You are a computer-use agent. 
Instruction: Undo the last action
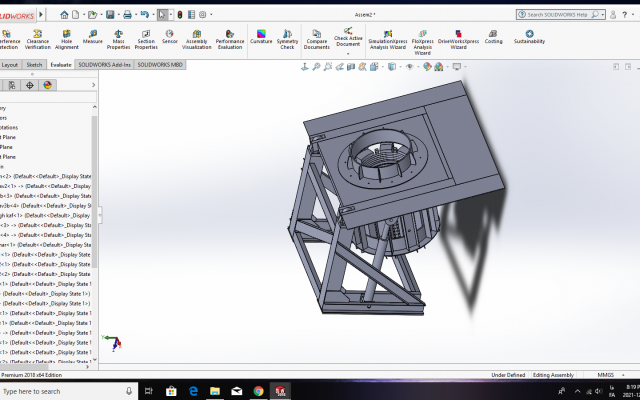point(144,15)
